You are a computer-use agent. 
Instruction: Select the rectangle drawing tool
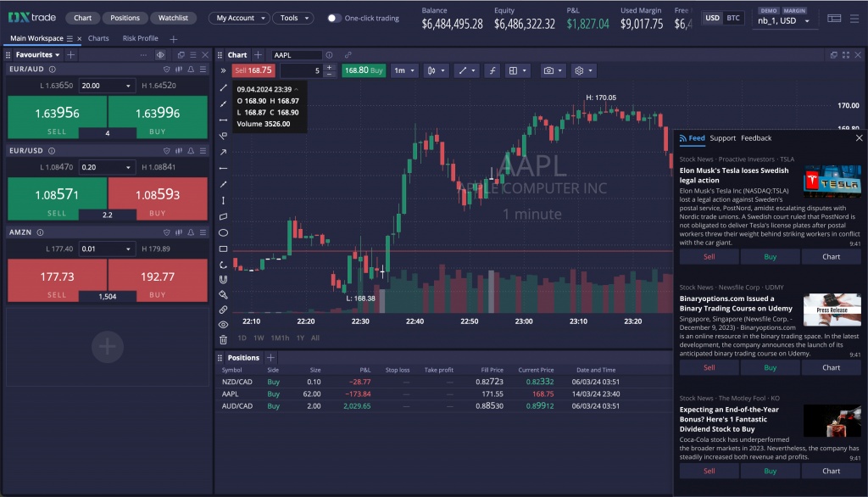[223, 248]
